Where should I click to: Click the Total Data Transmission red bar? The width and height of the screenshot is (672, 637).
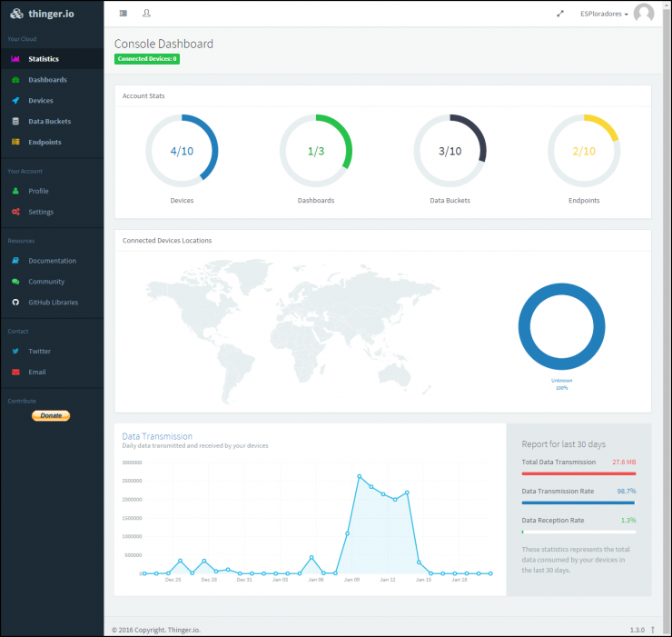pyautogui.click(x=578, y=473)
